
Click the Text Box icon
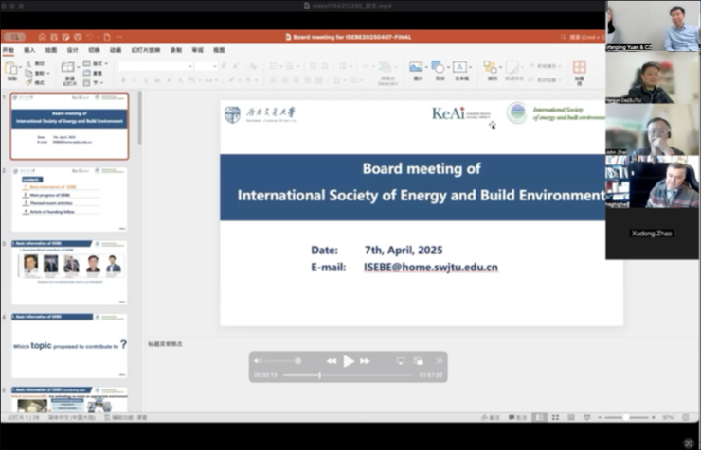tap(460, 67)
